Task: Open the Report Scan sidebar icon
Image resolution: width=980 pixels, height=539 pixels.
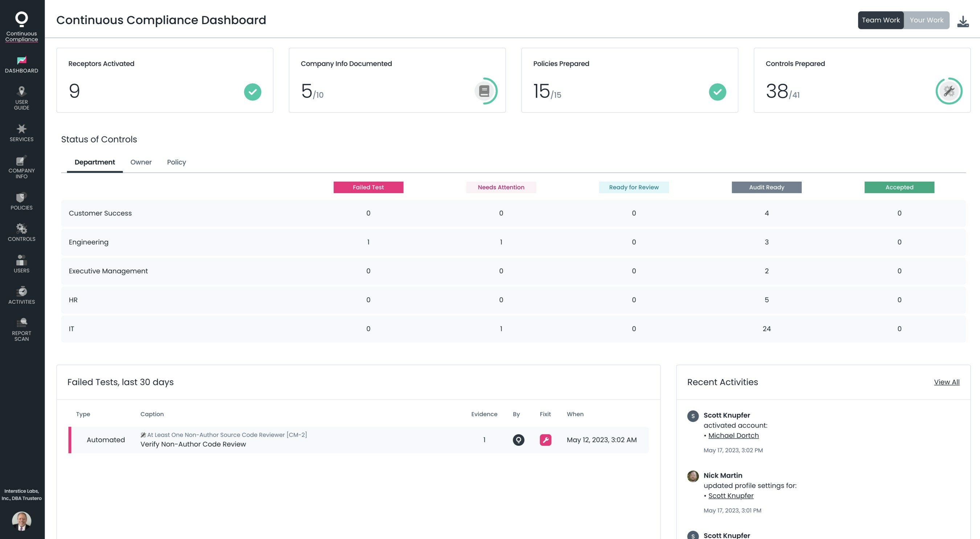Action: click(x=22, y=323)
